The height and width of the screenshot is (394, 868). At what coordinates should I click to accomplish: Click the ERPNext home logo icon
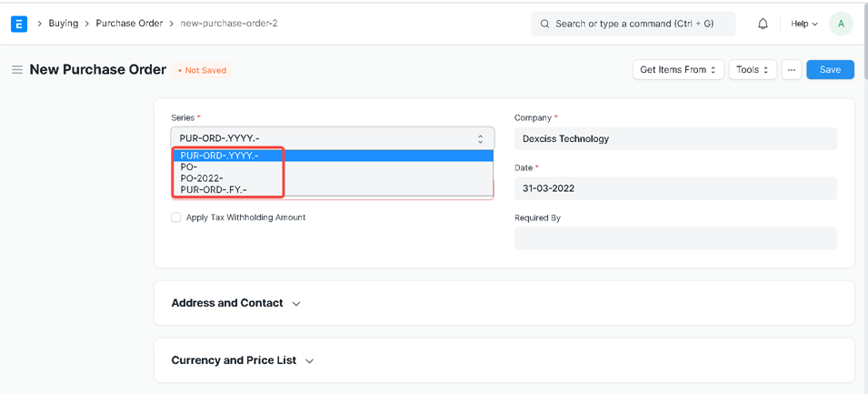click(18, 24)
